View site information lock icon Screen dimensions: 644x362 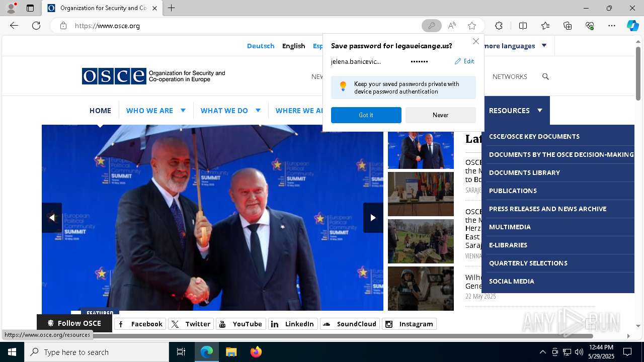63,26
